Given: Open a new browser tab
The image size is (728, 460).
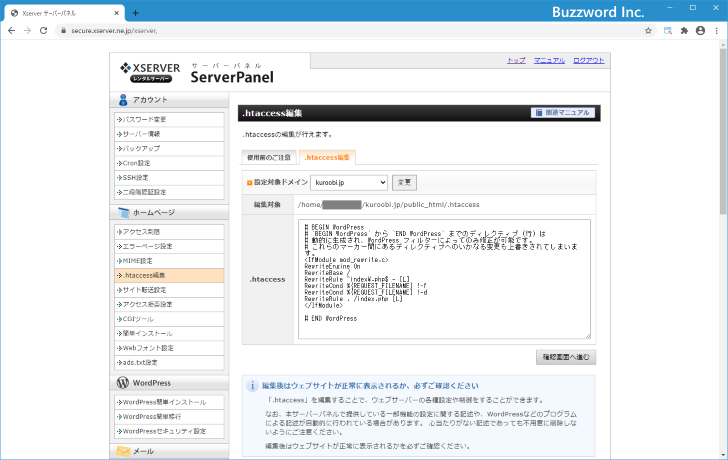Looking at the screenshot, I should [x=136, y=13].
